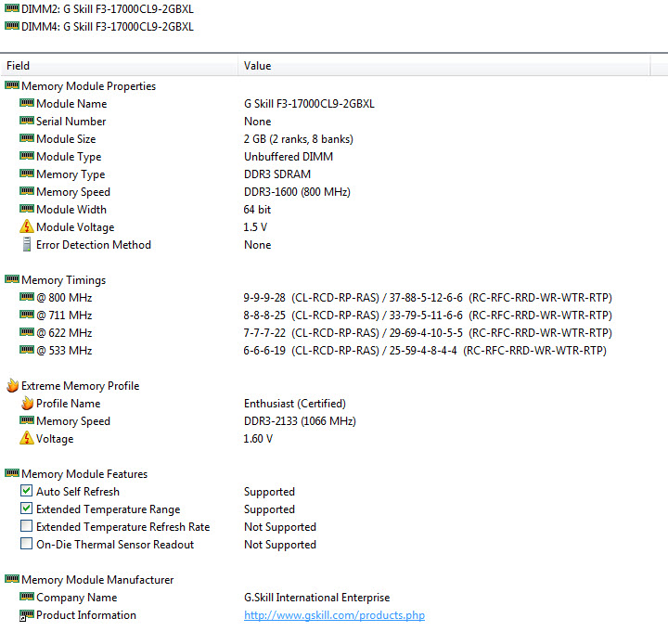Click the Product Information shortcut icon
This screenshot has height=644, width=668.
click(27, 615)
